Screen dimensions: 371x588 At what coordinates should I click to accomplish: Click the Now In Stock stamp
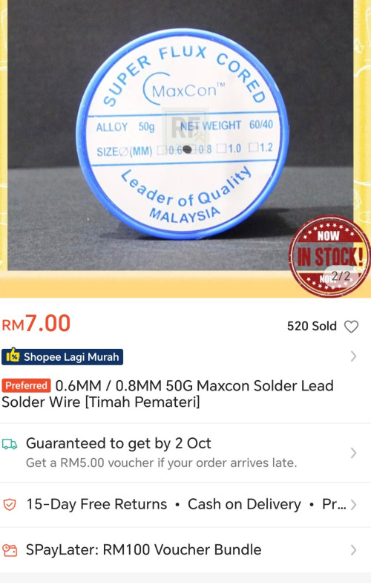(329, 256)
